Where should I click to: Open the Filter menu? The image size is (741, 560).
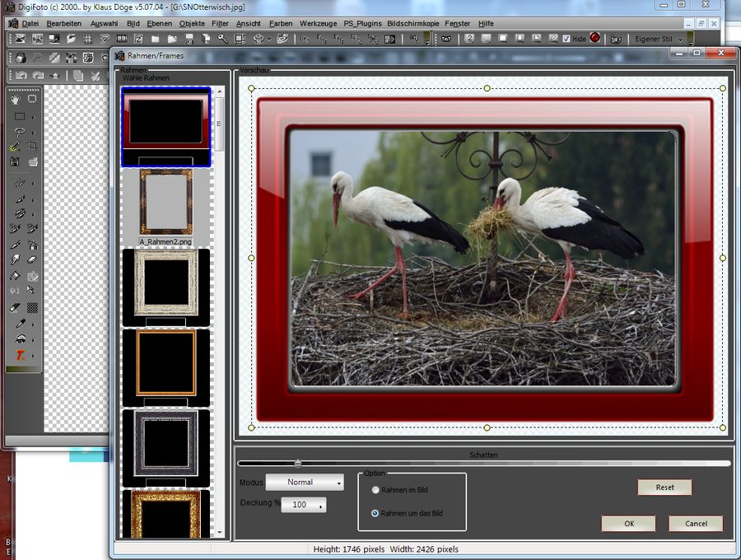coord(220,23)
